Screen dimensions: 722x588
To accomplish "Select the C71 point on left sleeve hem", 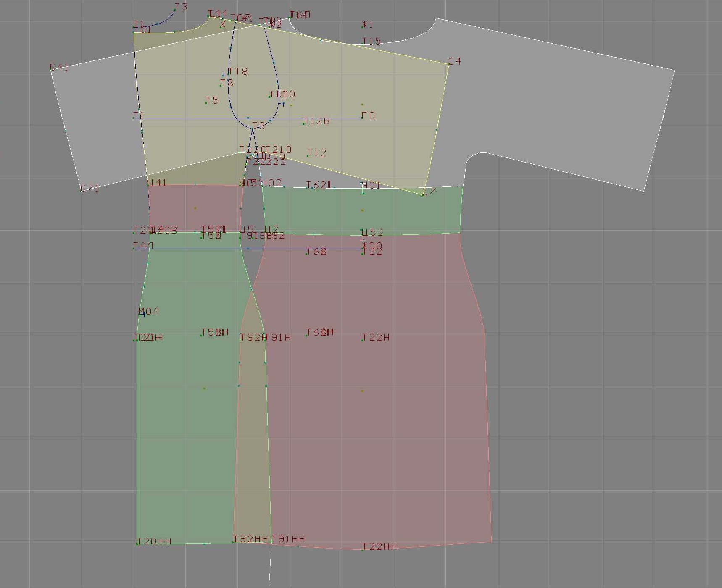I will tap(81, 191).
